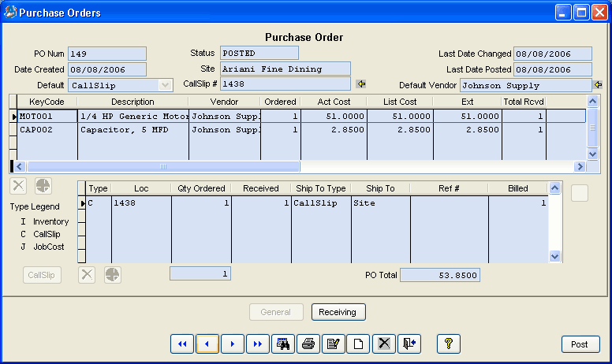
Task: Click the Last Date Posted field
Action: click(553, 70)
